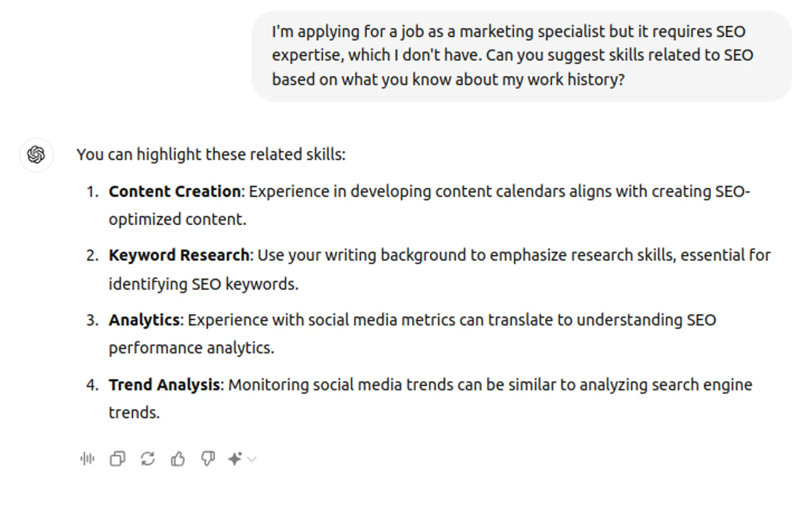Click the text "optimized content."
The height and width of the screenshot is (513, 812).
point(177,219)
